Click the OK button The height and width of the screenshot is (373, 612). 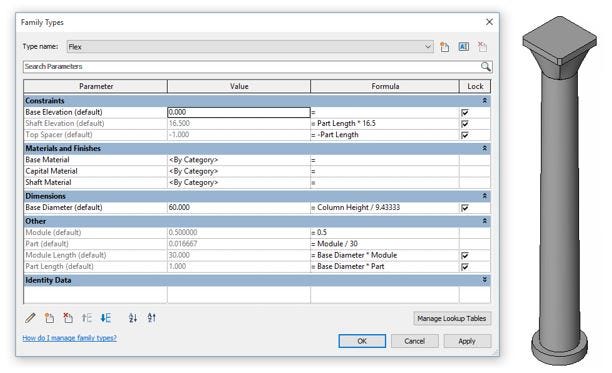coord(362,341)
